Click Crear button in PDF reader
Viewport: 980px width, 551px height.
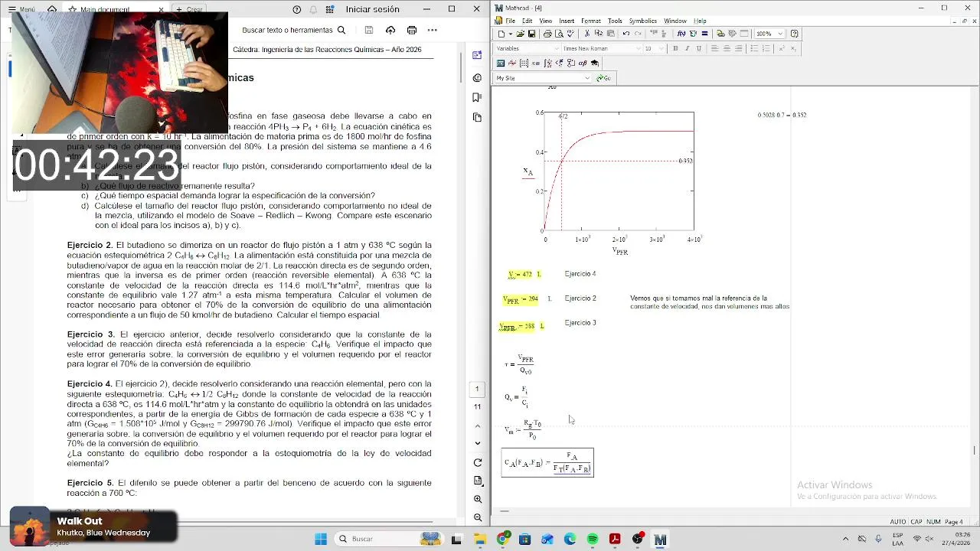coord(191,9)
